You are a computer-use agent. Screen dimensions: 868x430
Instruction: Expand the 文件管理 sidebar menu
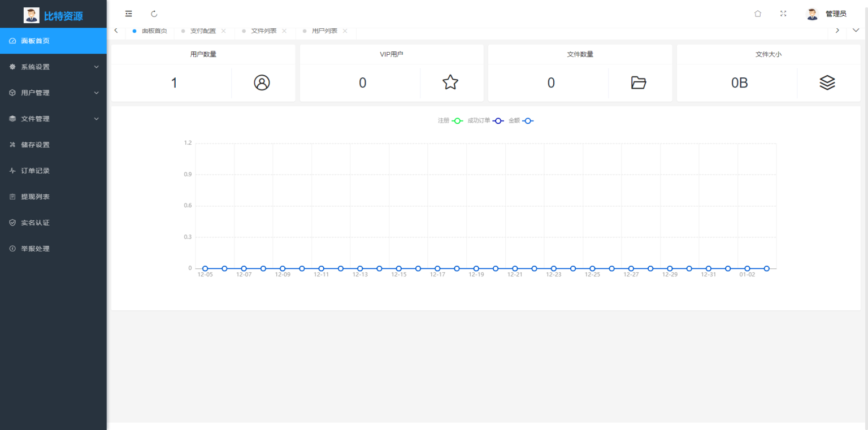pyautogui.click(x=53, y=119)
